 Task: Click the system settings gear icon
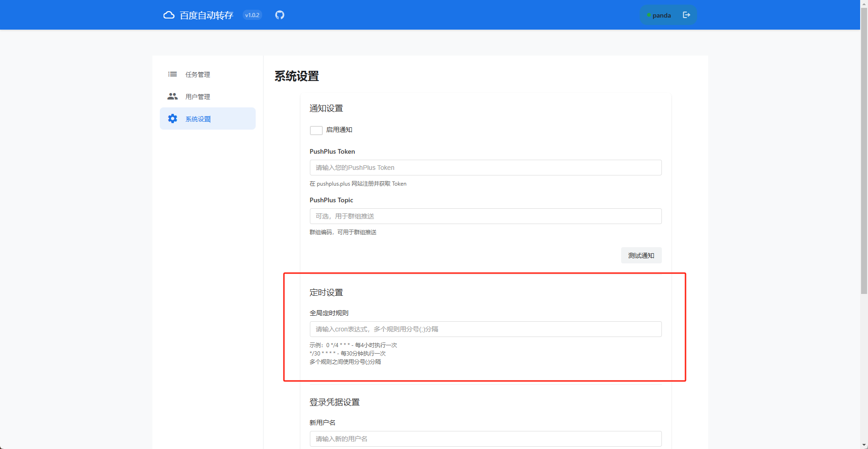pyautogui.click(x=172, y=118)
